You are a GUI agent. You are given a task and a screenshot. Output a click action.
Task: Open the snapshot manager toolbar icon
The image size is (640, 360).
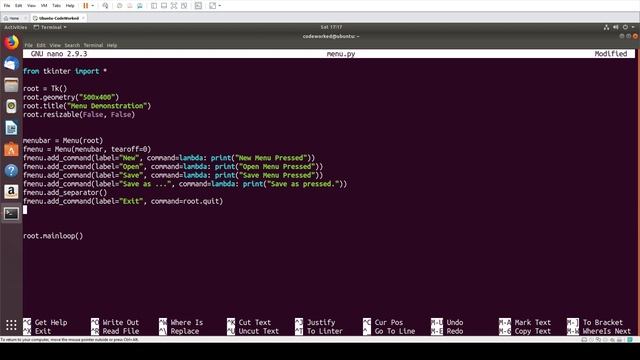pos(140,6)
